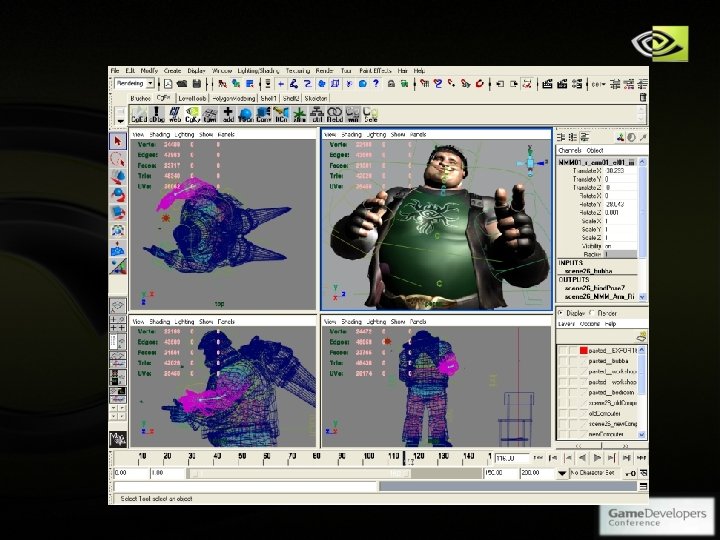Open Show menu of bottom-left viewport
720x540 pixels.
[206, 321]
